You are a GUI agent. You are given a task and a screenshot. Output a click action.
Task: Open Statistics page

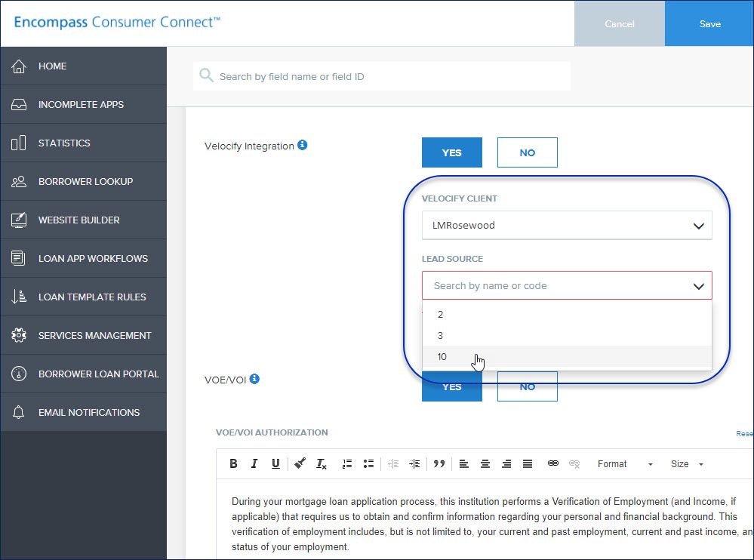(83, 143)
